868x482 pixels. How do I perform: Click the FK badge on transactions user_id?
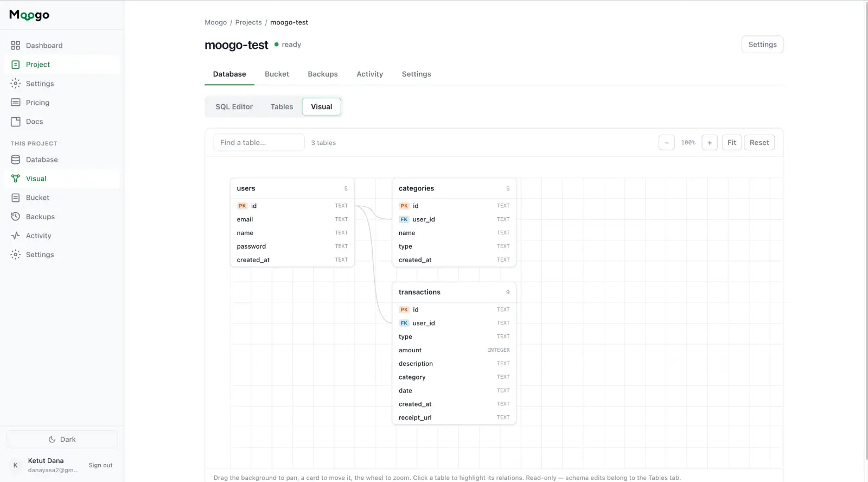pos(404,323)
